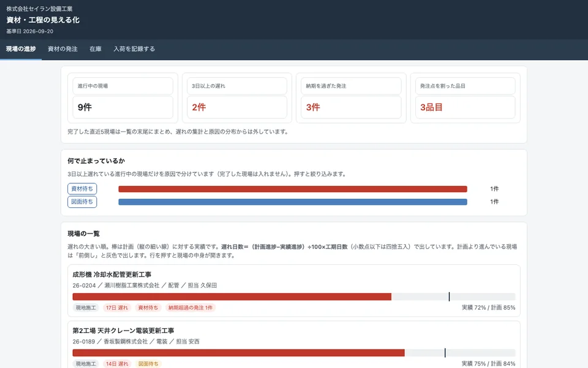Filter by 図面待ち cause button

click(x=82, y=202)
